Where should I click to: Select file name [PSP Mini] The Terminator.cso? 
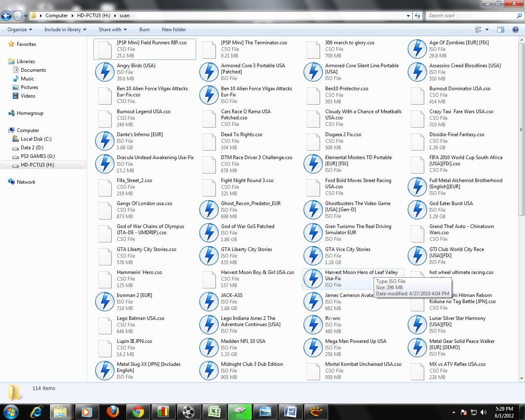(x=254, y=43)
